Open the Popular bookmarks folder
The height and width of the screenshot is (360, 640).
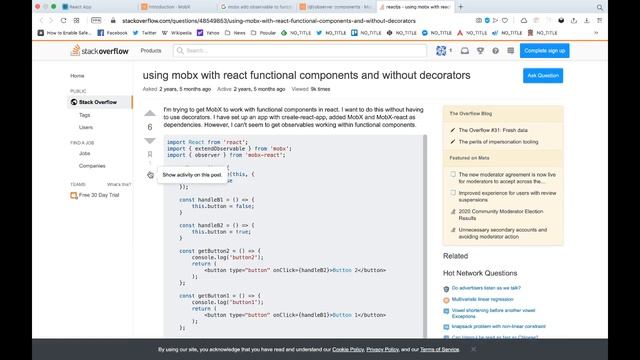(x=263, y=33)
